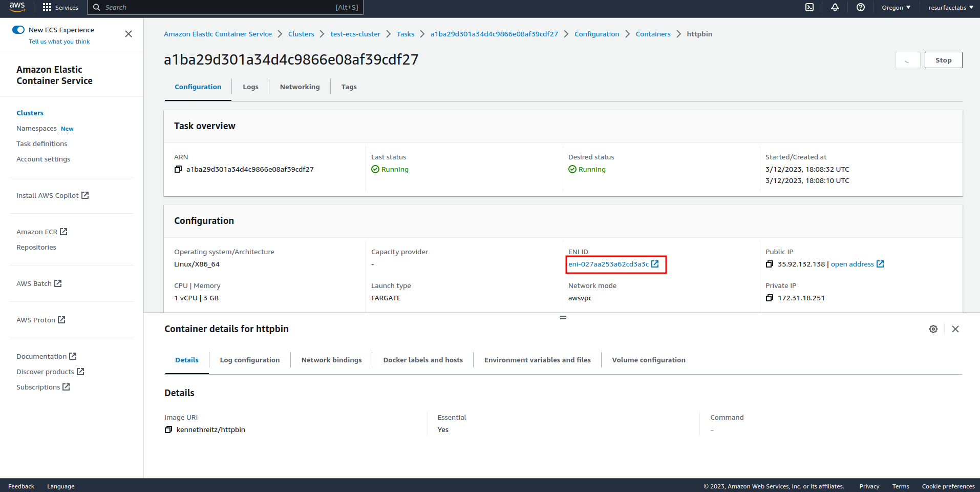The height and width of the screenshot is (492, 980).
Task: Open Docker labels and hosts tab
Action: pyautogui.click(x=423, y=360)
